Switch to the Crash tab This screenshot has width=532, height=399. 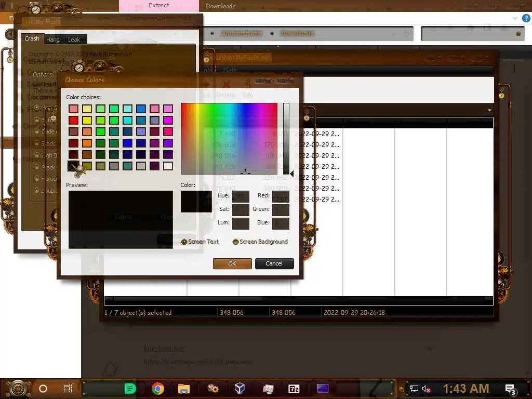32,38
